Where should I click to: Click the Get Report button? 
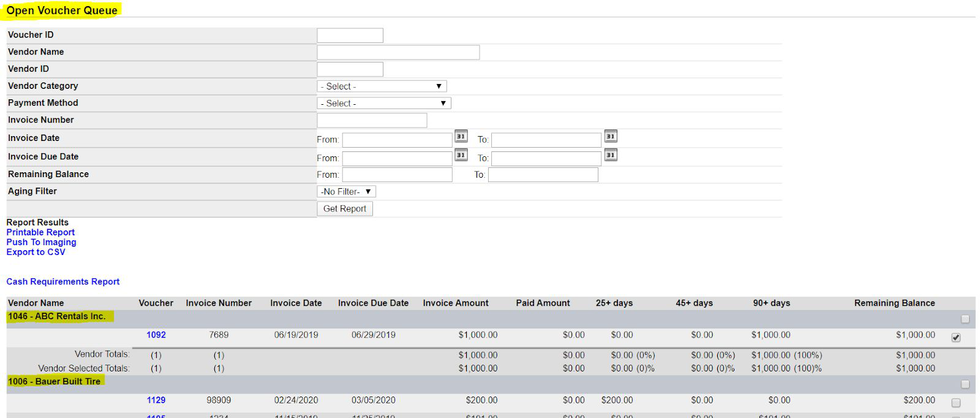[345, 209]
